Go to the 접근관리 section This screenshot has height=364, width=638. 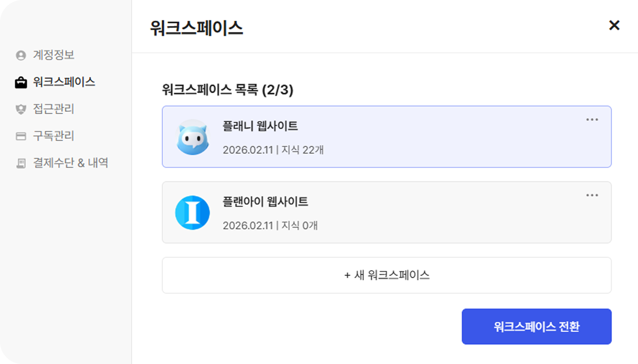[x=54, y=109]
